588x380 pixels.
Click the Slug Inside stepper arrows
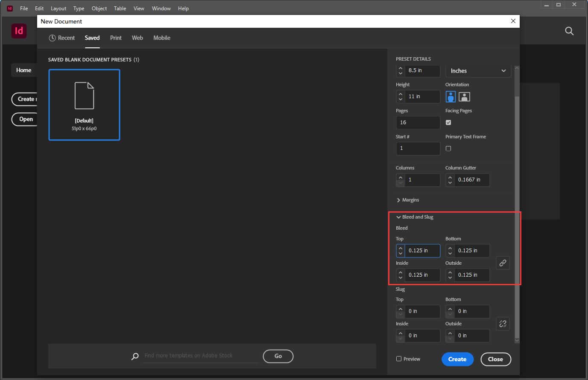[401, 336]
